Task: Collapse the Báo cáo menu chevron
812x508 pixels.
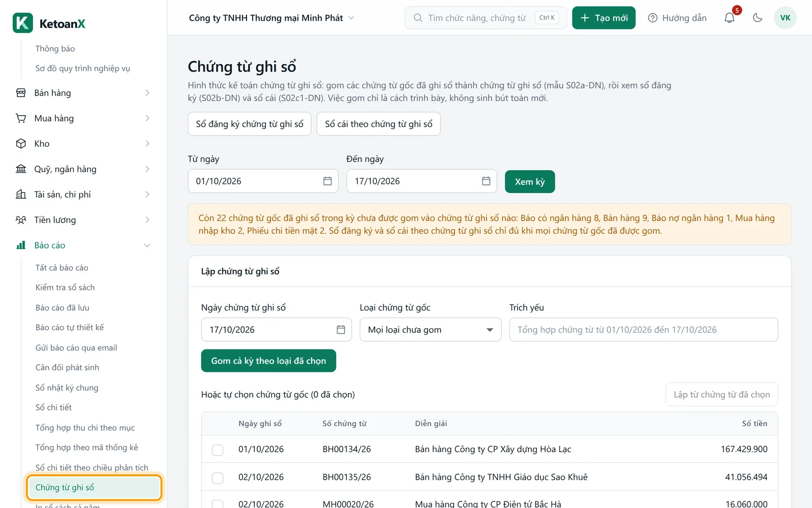Action: (147, 245)
